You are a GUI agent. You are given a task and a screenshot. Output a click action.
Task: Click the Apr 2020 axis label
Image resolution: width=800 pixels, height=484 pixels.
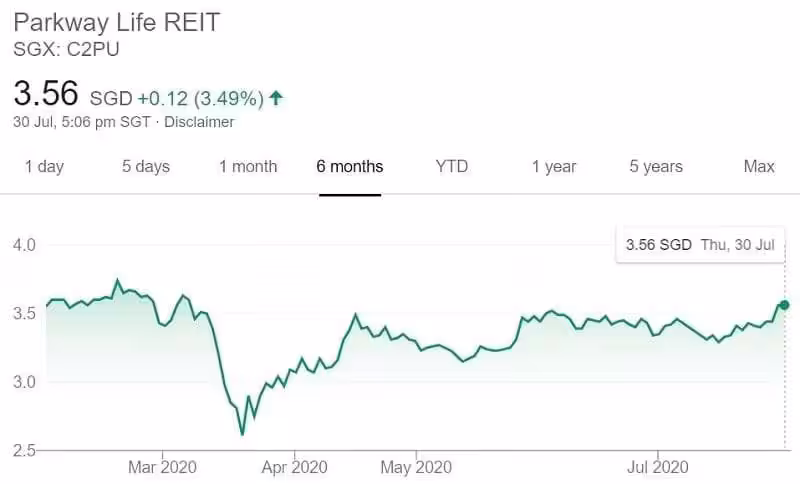point(294,466)
